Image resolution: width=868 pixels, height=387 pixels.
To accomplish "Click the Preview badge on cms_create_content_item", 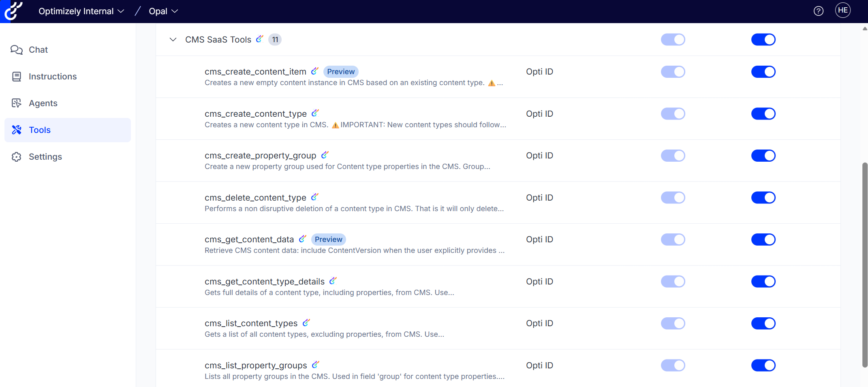I will coord(340,72).
